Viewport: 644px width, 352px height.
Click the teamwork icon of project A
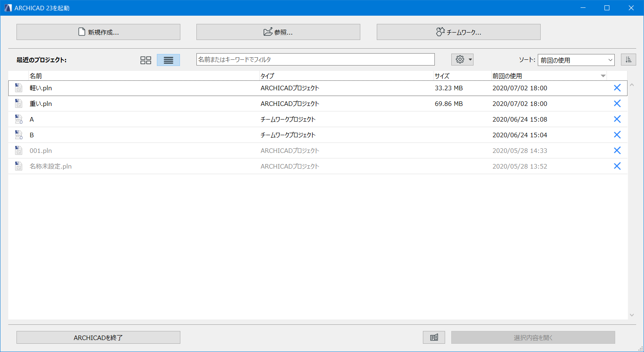(19, 119)
